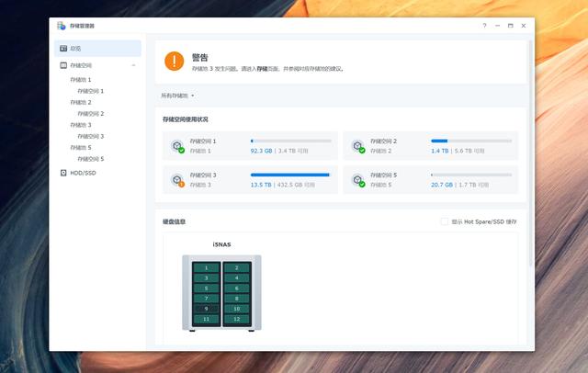Click the 存储空间 5 volume healthy status icon
The width and height of the screenshot is (588, 373).
coord(358,180)
